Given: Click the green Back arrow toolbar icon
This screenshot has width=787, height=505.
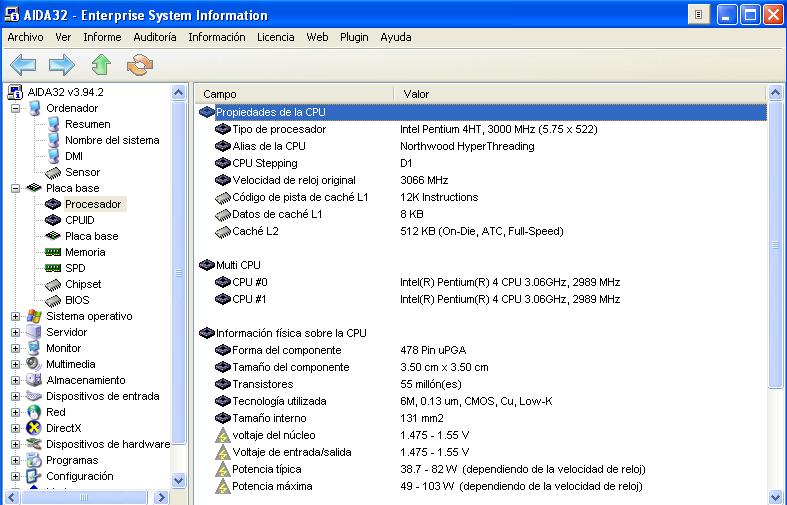Looking at the screenshot, I should click(x=23, y=65).
